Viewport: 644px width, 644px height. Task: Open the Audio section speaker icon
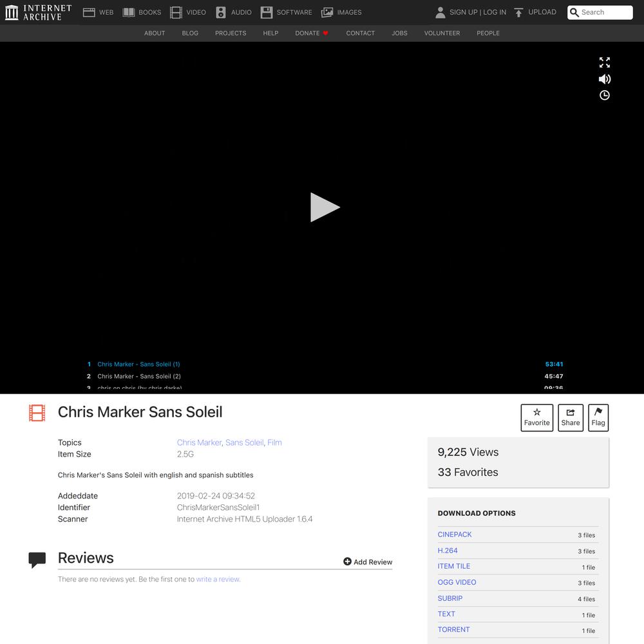(220, 12)
